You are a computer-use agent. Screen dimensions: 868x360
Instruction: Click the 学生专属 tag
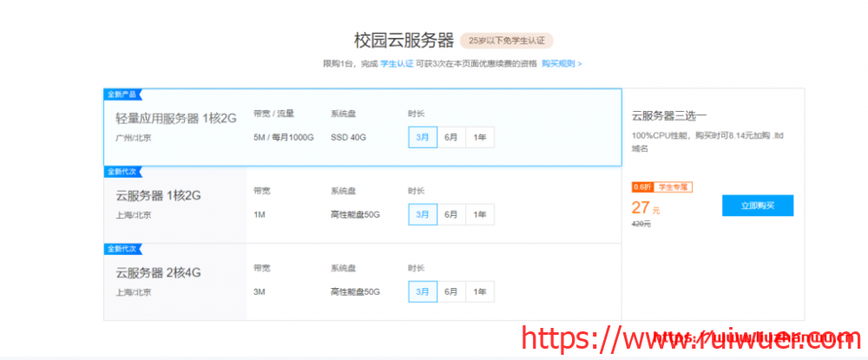tap(673, 187)
